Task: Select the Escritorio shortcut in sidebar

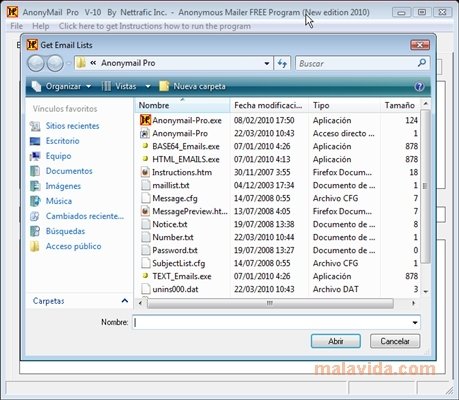Action: point(62,141)
